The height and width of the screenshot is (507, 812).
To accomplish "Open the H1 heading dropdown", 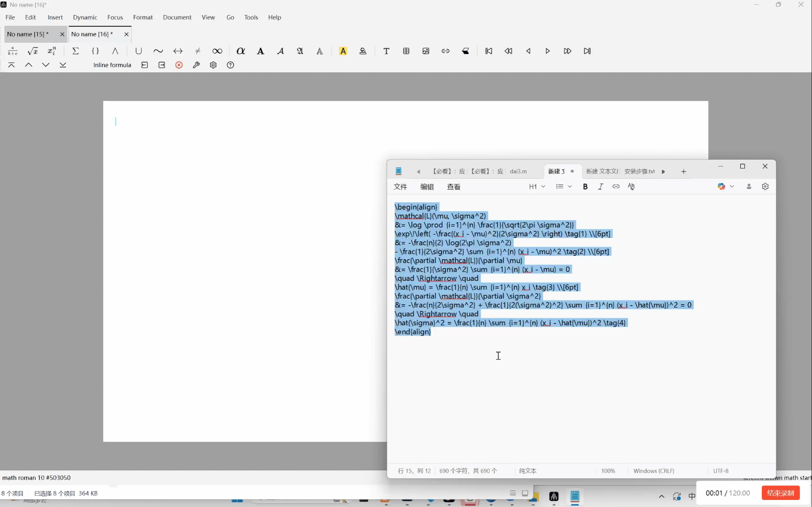I will pyautogui.click(x=537, y=186).
